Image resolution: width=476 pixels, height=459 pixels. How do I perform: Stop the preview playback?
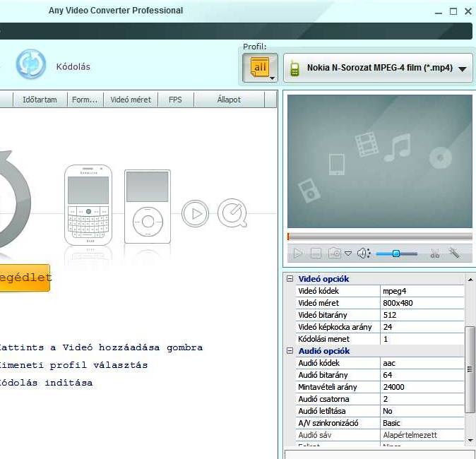[316, 254]
